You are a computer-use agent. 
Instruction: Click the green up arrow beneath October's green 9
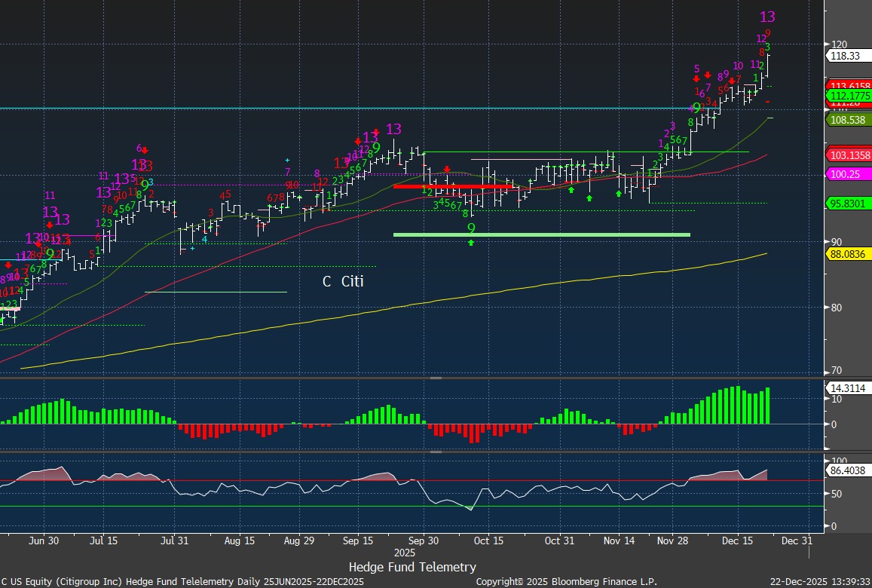471,242
